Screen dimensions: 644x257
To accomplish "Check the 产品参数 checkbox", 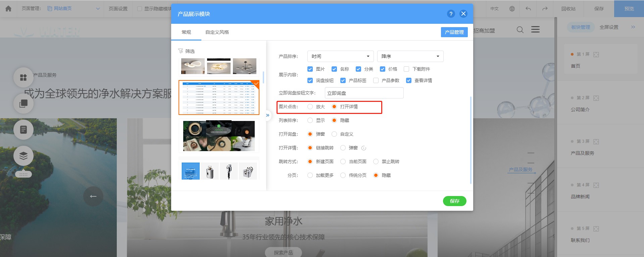I will coord(376,80).
